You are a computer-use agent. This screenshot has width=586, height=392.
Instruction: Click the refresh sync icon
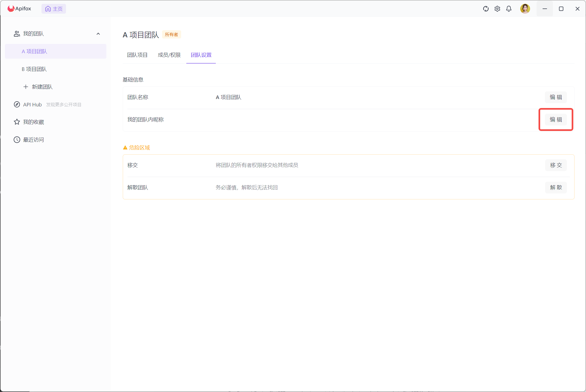click(486, 9)
